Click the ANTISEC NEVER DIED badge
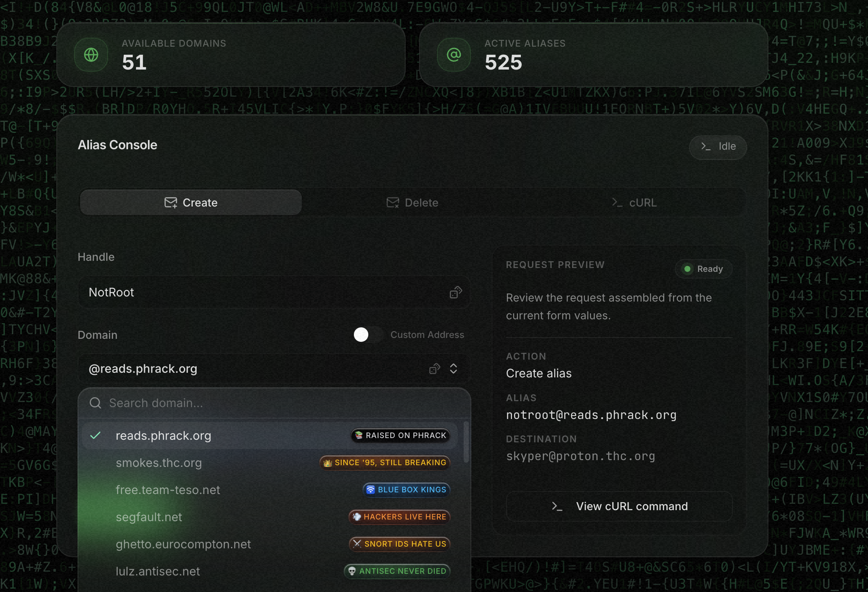The image size is (868, 592). click(397, 571)
